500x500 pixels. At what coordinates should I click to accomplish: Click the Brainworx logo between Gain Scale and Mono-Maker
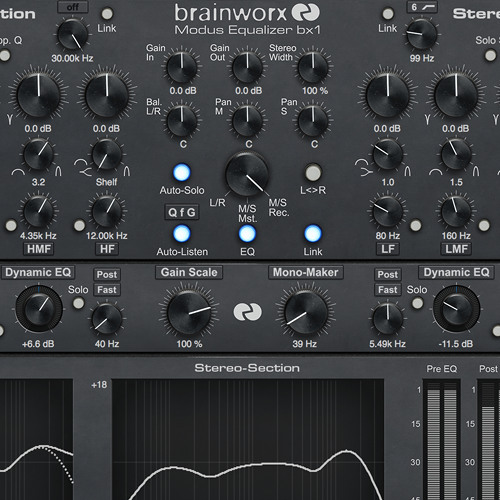247,312
